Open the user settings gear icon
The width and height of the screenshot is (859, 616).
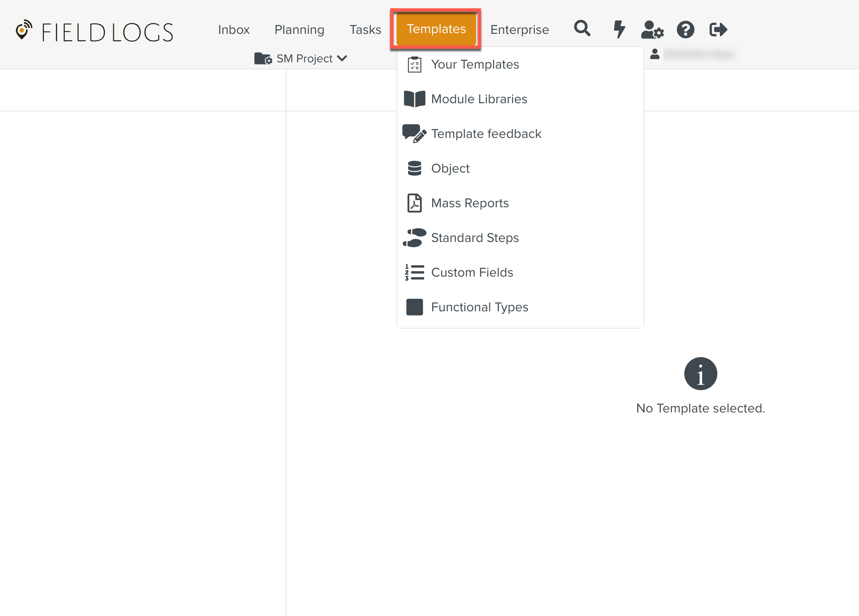[652, 30]
